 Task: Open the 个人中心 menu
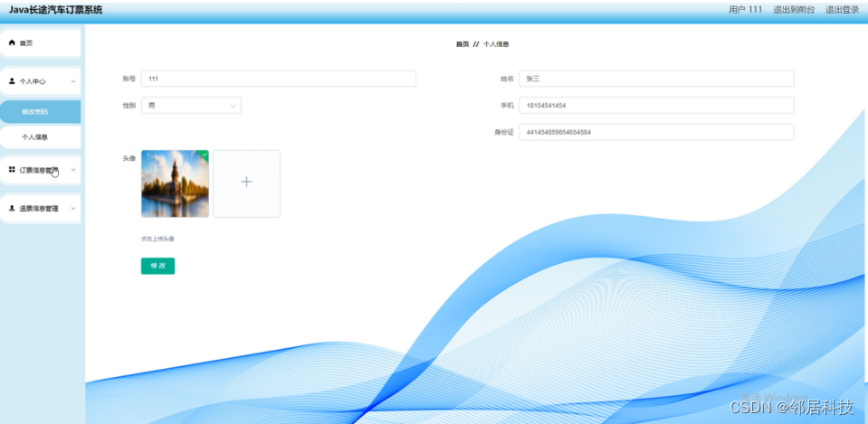(40, 81)
